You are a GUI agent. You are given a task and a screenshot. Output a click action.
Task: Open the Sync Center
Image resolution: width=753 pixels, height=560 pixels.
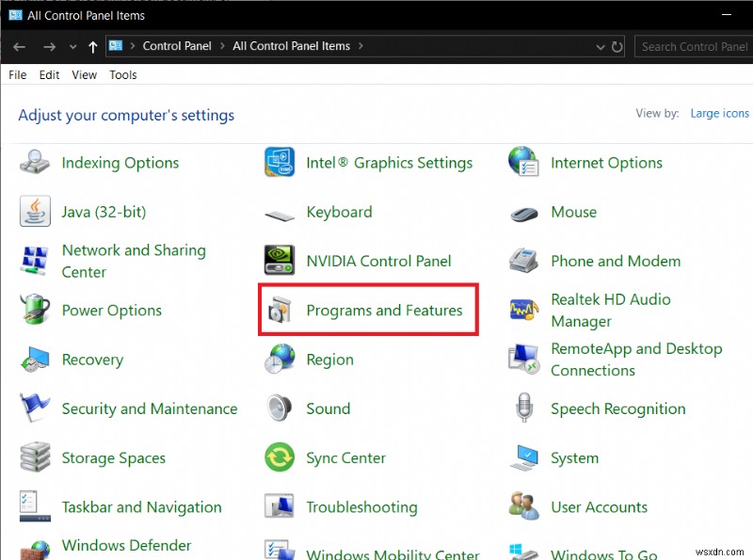pos(345,457)
